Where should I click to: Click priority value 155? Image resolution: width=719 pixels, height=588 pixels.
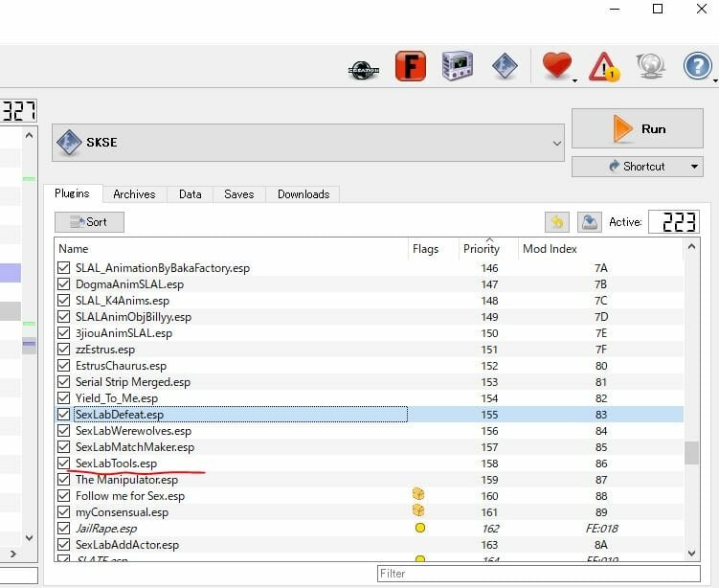tap(489, 415)
